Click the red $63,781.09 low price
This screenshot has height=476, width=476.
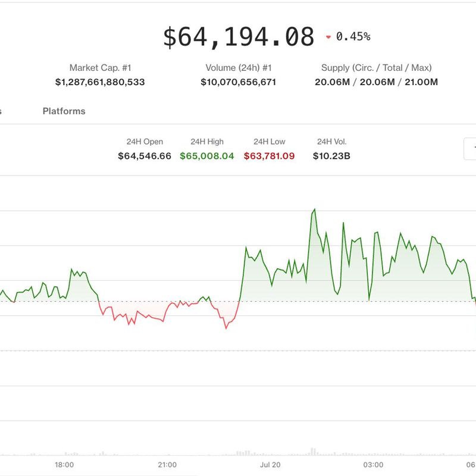[x=270, y=156]
